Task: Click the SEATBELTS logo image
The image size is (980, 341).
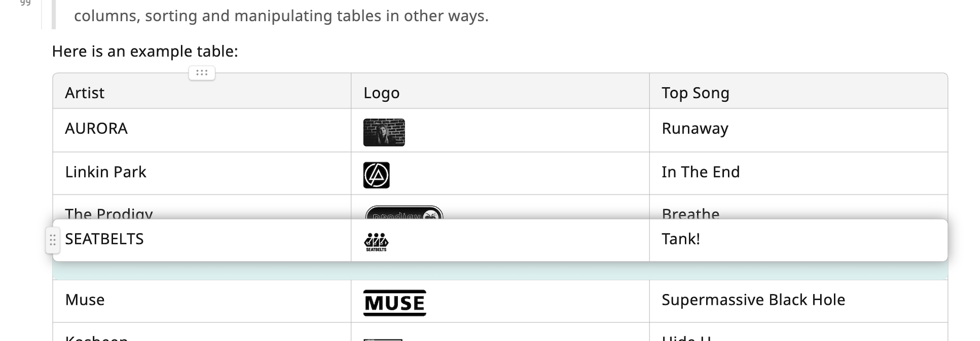Action: (376, 242)
